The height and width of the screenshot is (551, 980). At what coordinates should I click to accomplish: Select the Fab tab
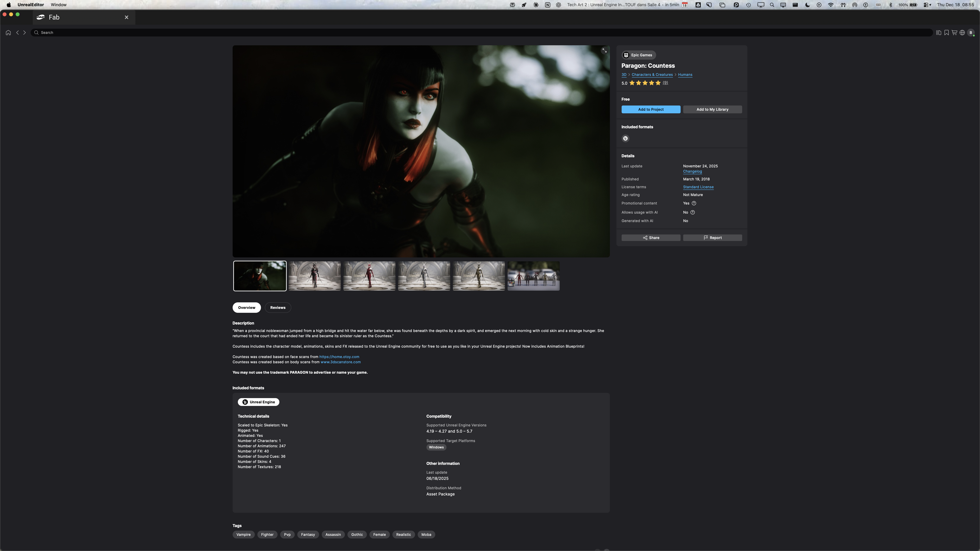tap(84, 17)
